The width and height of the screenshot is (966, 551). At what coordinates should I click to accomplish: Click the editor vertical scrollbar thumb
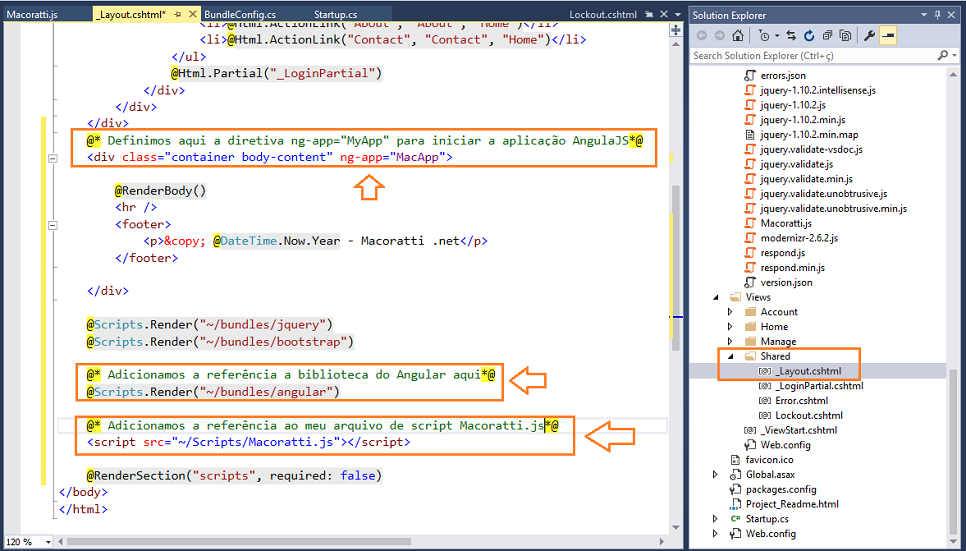676,266
